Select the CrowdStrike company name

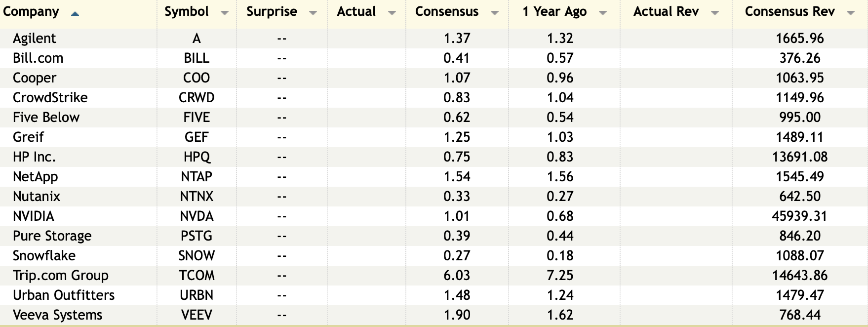coord(50,98)
